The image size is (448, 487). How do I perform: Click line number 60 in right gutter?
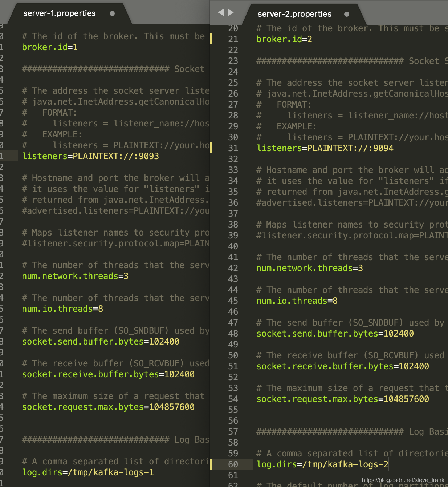[233, 464]
